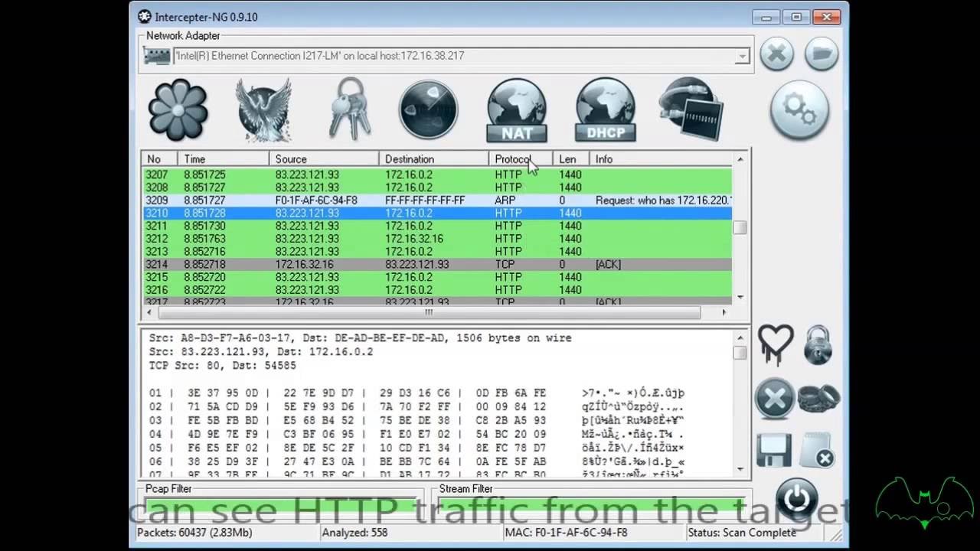This screenshot has width=980, height=551.
Task: Sort by Destination column header
Action: pyautogui.click(x=433, y=159)
